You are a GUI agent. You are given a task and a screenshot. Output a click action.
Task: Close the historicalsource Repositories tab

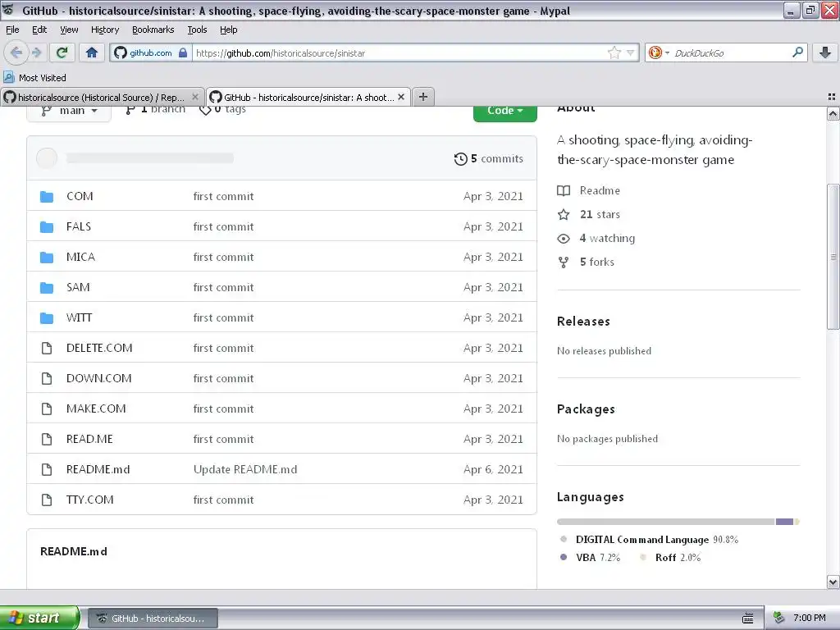coord(195,97)
